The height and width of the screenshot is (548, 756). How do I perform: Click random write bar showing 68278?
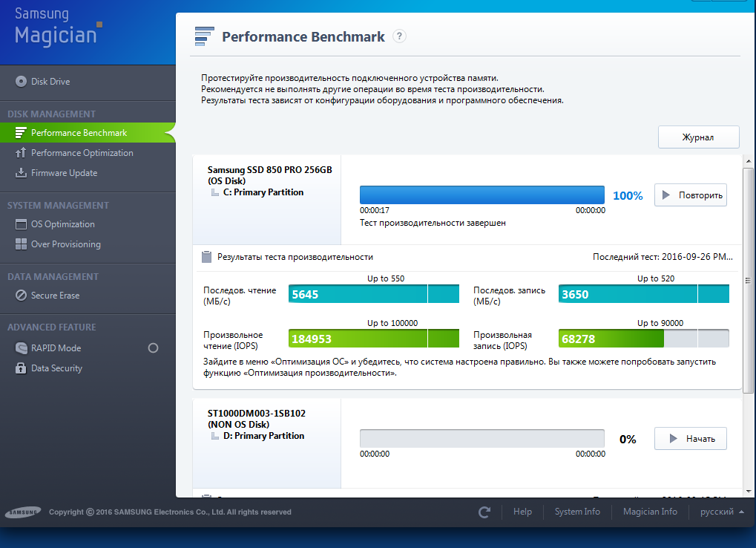(x=644, y=339)
